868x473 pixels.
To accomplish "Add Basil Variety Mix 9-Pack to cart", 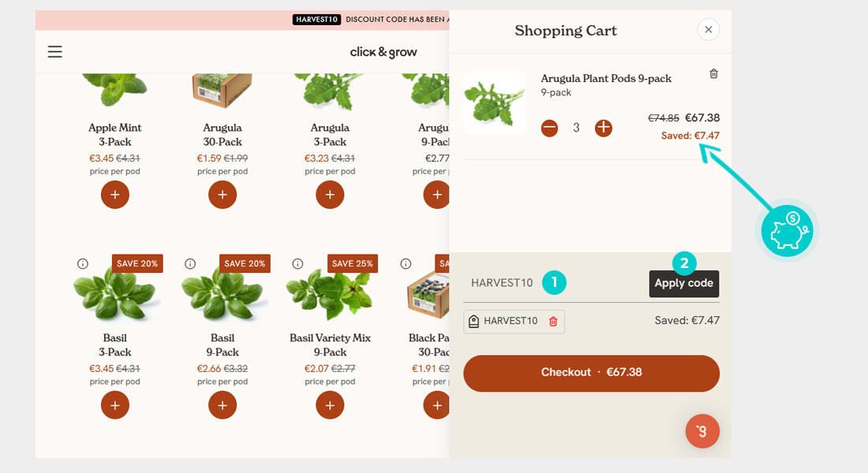I will tap(330, 405).
